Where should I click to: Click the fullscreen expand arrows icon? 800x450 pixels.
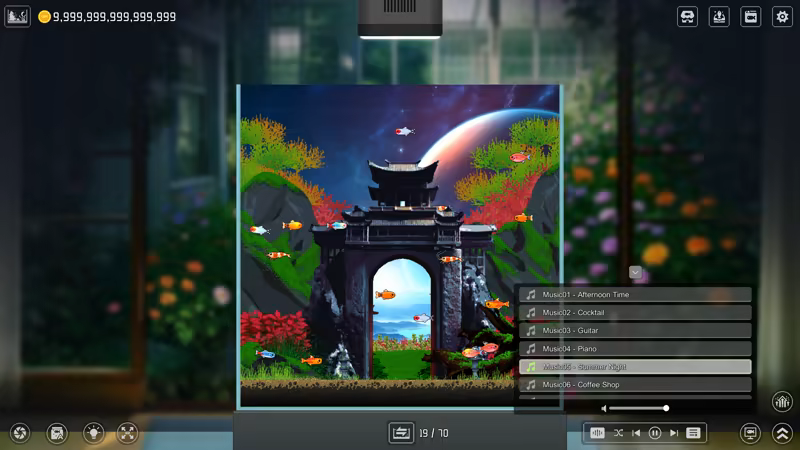pyautogui.click(x=127, y=433)
